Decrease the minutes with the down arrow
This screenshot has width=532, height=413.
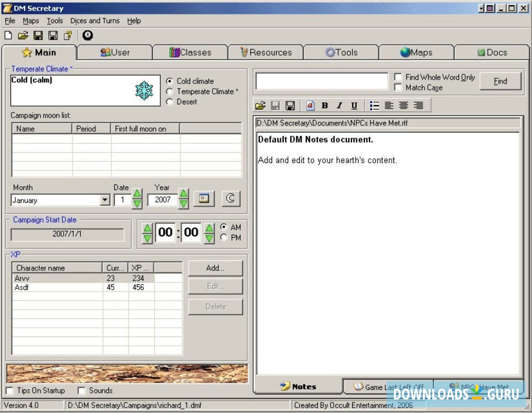209,238
